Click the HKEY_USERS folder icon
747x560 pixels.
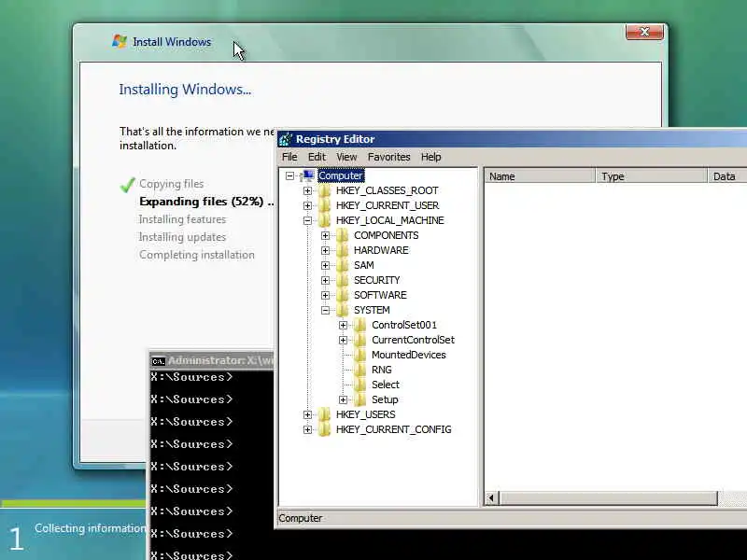tap(324, 414)
